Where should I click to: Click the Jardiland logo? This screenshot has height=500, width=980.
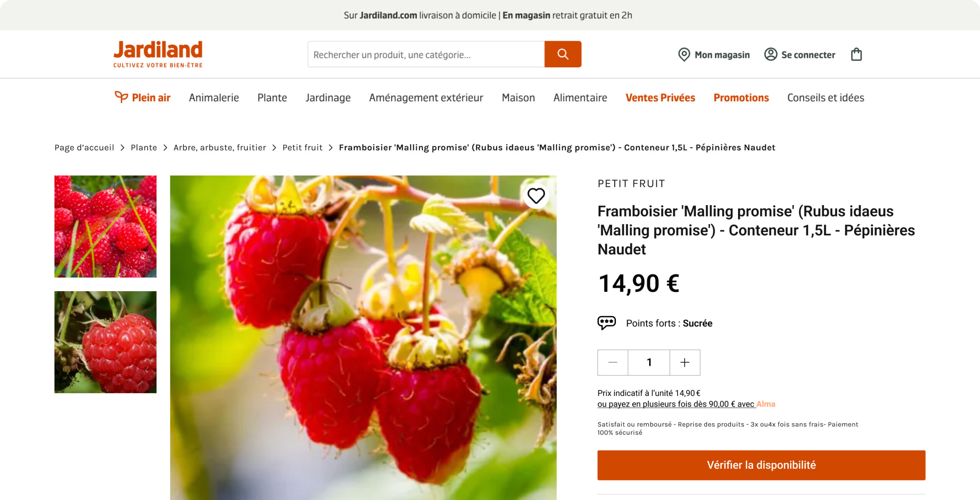click(x=158, y=54)
